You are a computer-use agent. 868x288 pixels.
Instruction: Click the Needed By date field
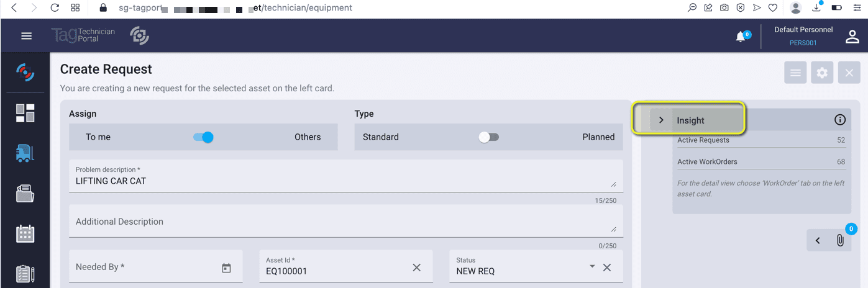pos(156,267)
